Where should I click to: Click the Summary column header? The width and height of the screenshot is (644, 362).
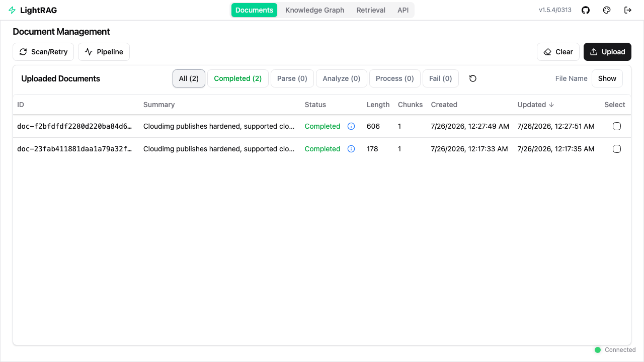pos(159,105)
